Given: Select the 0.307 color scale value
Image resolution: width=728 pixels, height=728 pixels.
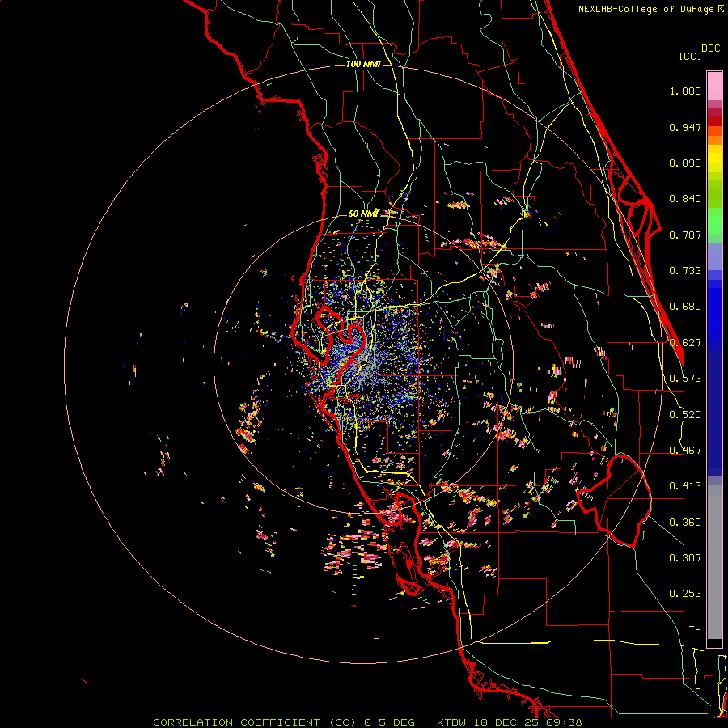Looking at the screenshot, I should pyautogui.click(x=685, y=558).
